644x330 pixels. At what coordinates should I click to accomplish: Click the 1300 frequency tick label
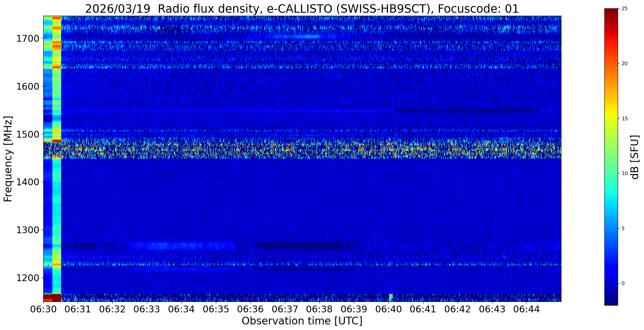click(x=28, y=230)
